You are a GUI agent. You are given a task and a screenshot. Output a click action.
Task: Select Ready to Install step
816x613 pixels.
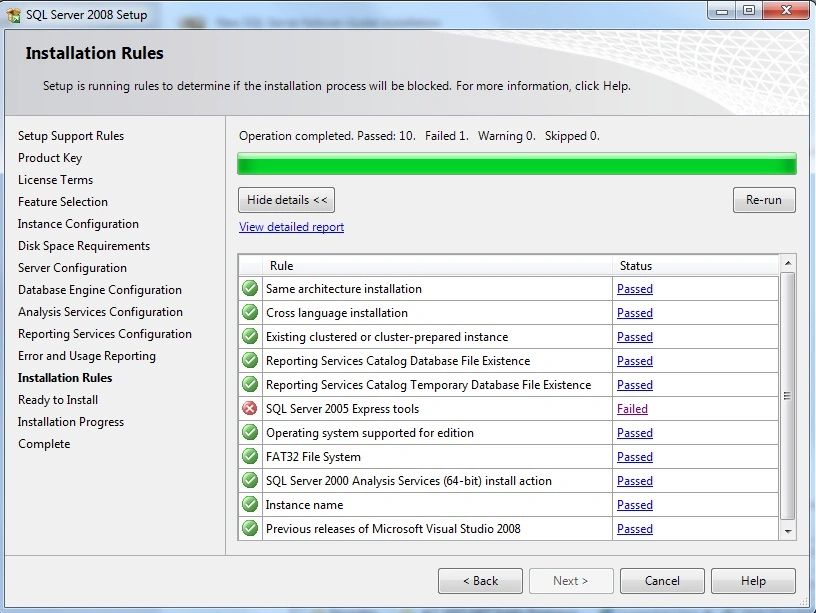click(x=58, y=400)
